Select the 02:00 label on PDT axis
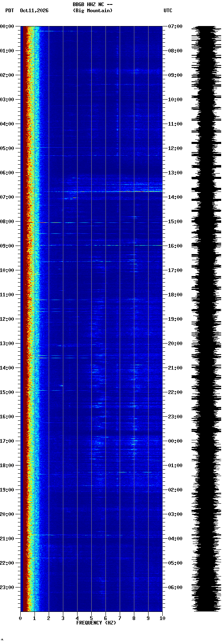 tap(7, 75)
